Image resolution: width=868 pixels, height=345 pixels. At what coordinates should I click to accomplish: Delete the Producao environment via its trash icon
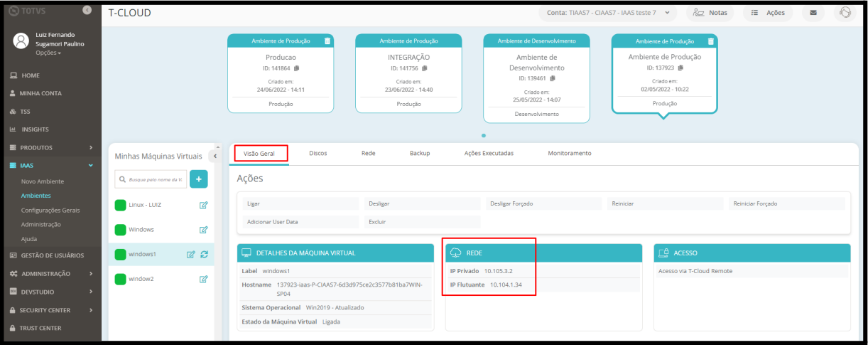[x=327, y=41]
